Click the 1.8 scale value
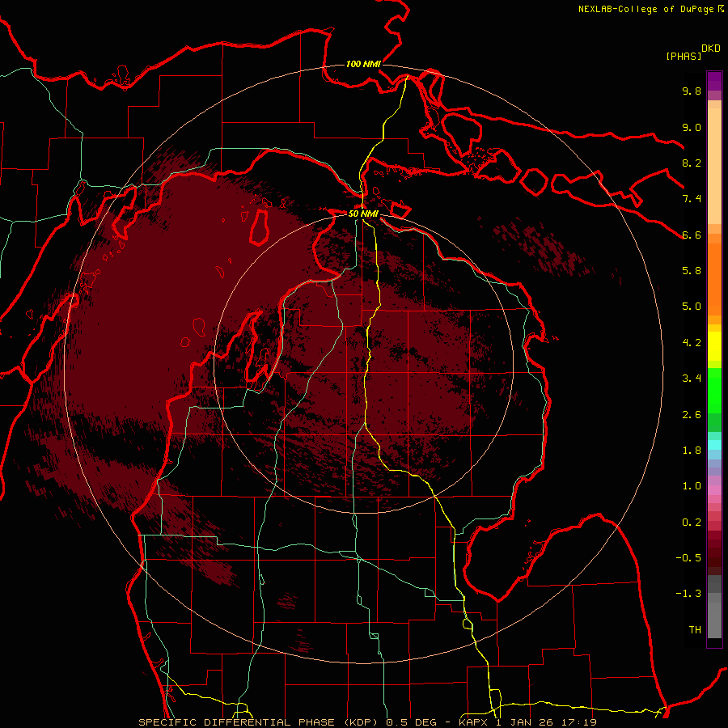Image resolution: width=728 pixels, height=728 pixels. tap(692, 451)
